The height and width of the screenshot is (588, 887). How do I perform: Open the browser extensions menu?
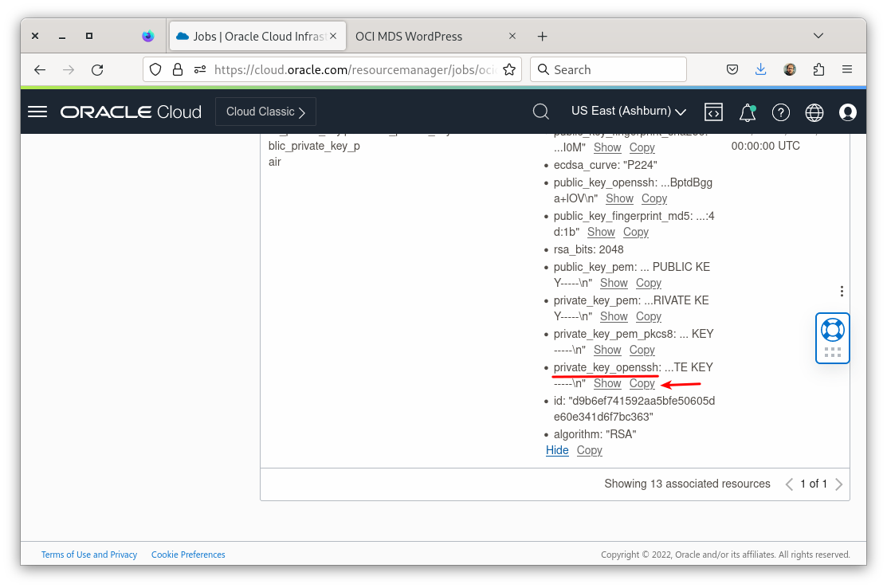pos(818,69)
